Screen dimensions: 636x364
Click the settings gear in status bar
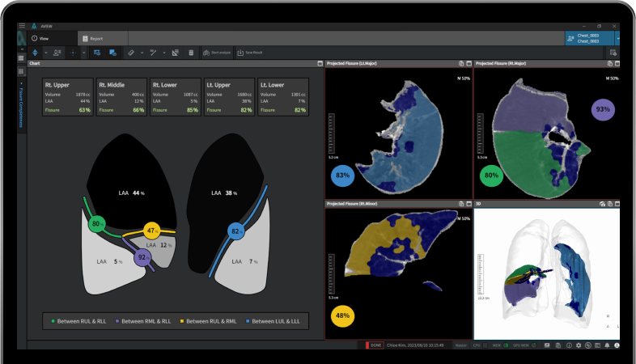click(x=578, y=345)
